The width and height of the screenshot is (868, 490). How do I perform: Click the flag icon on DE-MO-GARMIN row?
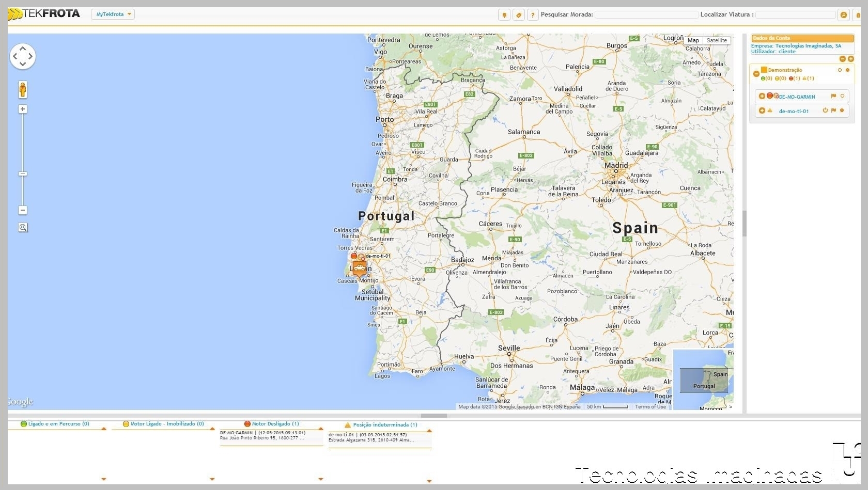833,96
